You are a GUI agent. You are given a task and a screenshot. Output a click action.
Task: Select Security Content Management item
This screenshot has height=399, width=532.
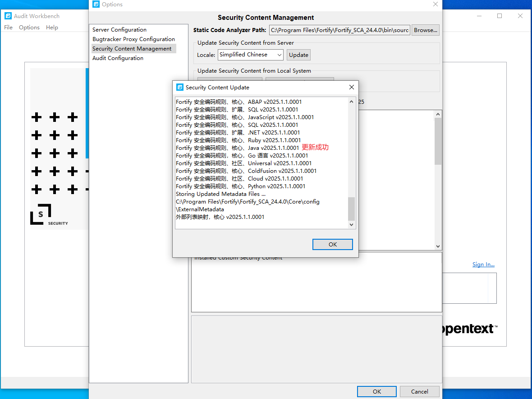click(134, 49)
